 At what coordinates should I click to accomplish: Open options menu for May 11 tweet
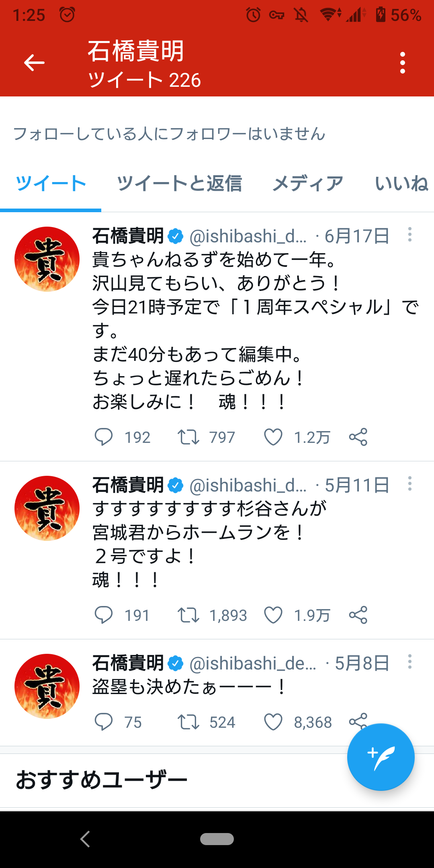410,483
